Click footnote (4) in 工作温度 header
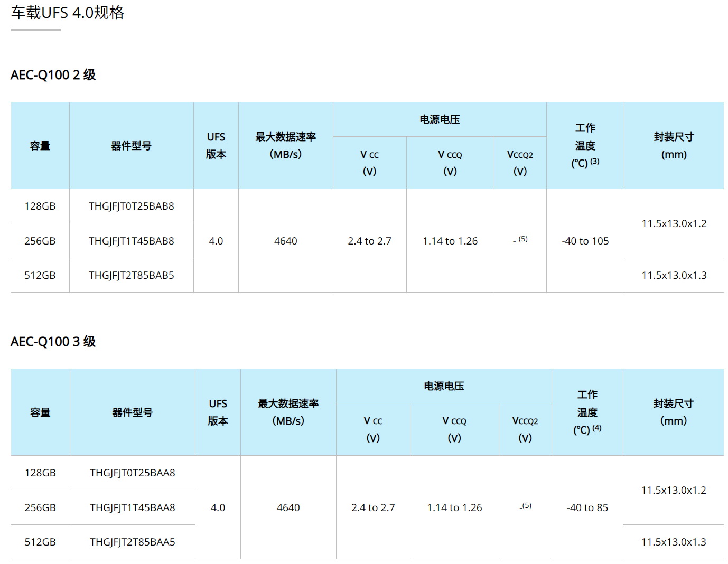This screenshot has height=564, width=728. [597, 428]
